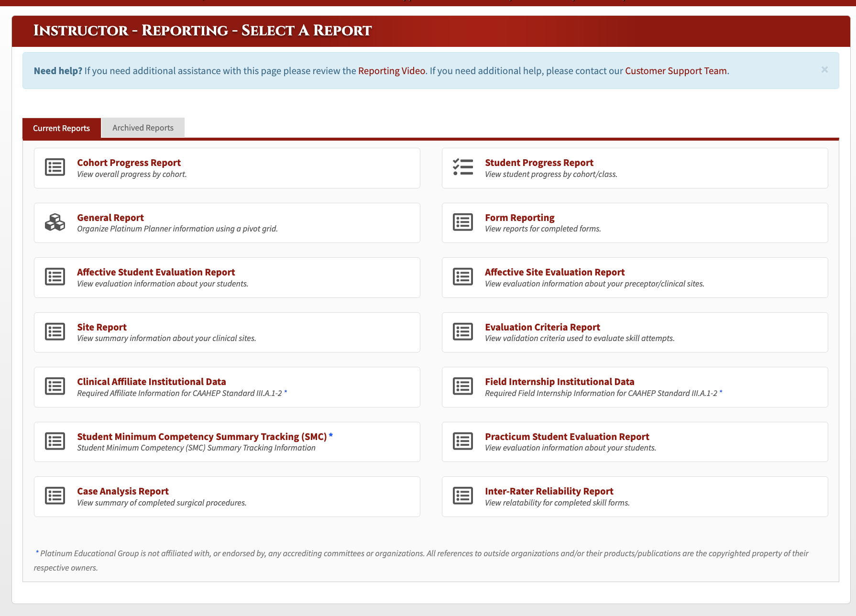Image resolution: width=856 pixels, height=616 pixels.
Task: Contact the Customer Support Team link
Action: point(676,71)
